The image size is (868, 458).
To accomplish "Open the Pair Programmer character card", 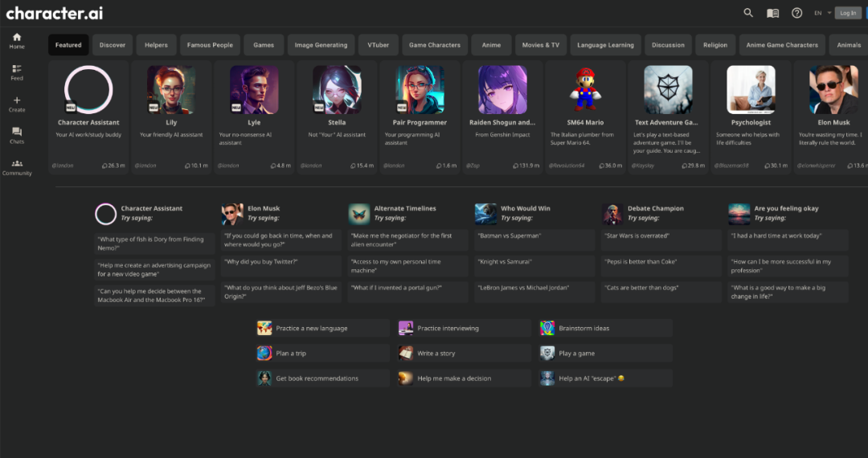I will click(420, 117).
